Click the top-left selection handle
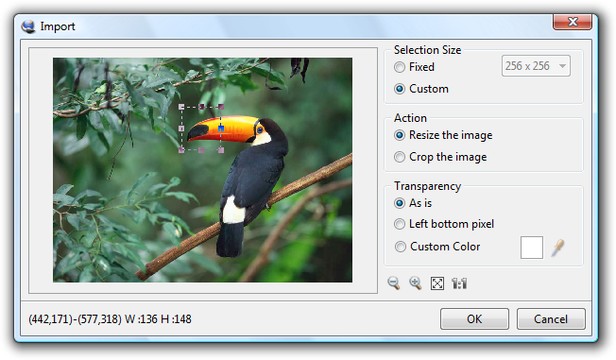The width and height of the screenshot is (616, 360). (182, 107)
